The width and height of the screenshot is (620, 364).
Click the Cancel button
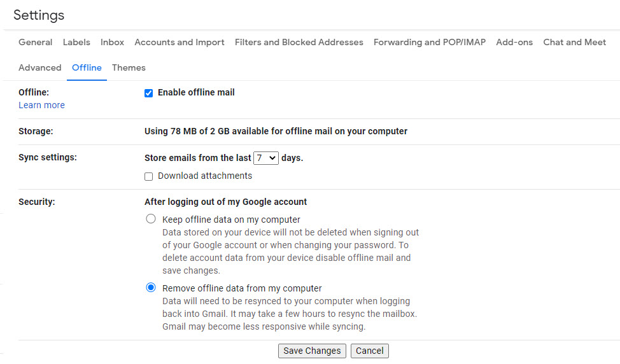370,351
